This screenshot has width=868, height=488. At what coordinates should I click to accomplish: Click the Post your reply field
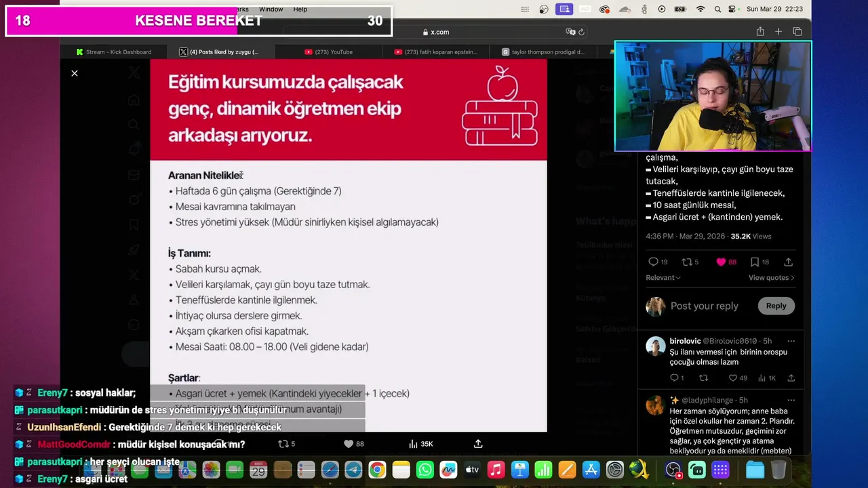705,306
